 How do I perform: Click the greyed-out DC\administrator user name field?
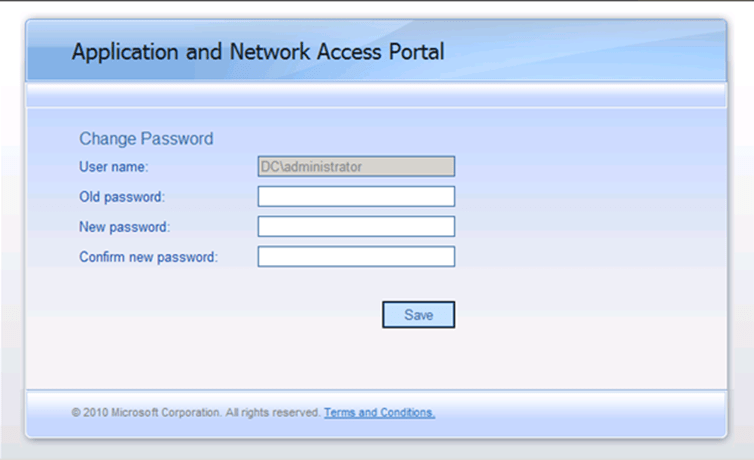pos(356,166)
